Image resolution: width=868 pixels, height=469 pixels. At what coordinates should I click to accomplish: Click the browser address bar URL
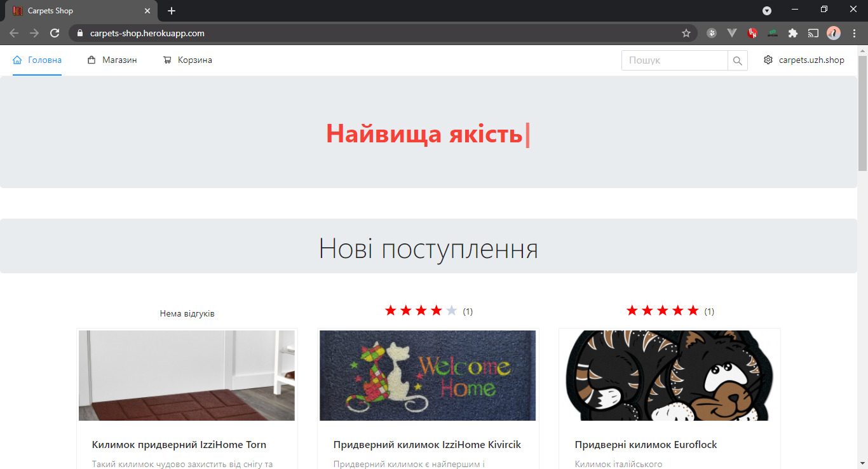point(147,33)
